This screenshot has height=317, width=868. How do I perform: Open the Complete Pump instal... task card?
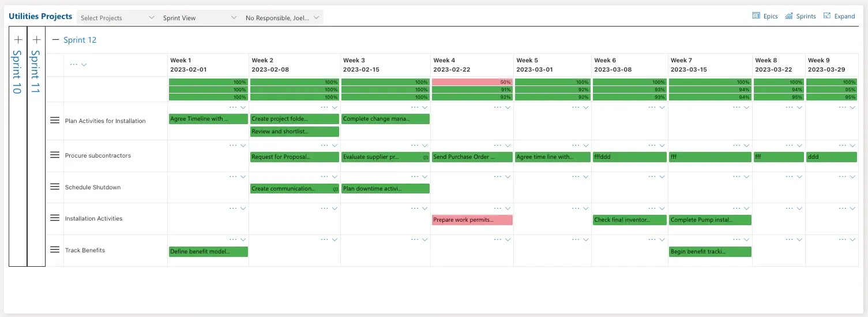pyautogui.click(x=710, y=220)
